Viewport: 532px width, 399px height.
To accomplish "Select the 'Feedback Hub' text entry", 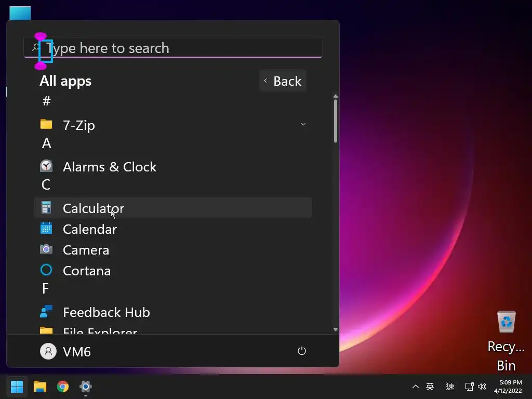I will click(x=107, y=312).
